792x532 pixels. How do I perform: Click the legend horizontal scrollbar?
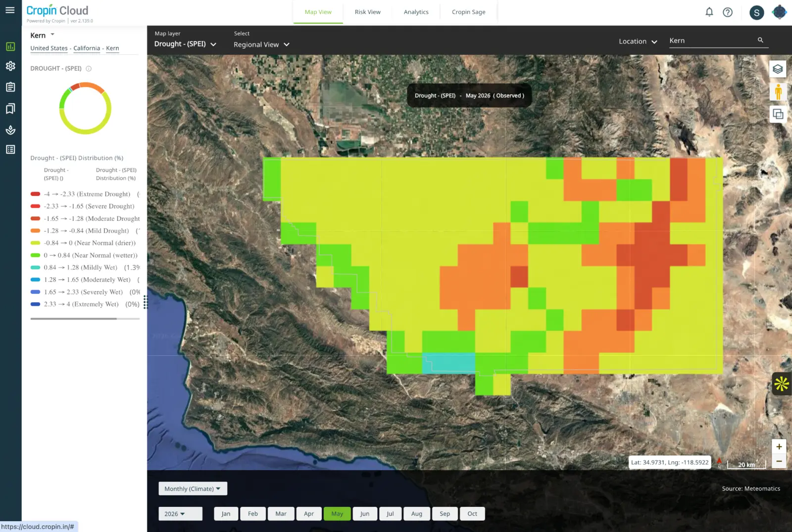(74, 319)
